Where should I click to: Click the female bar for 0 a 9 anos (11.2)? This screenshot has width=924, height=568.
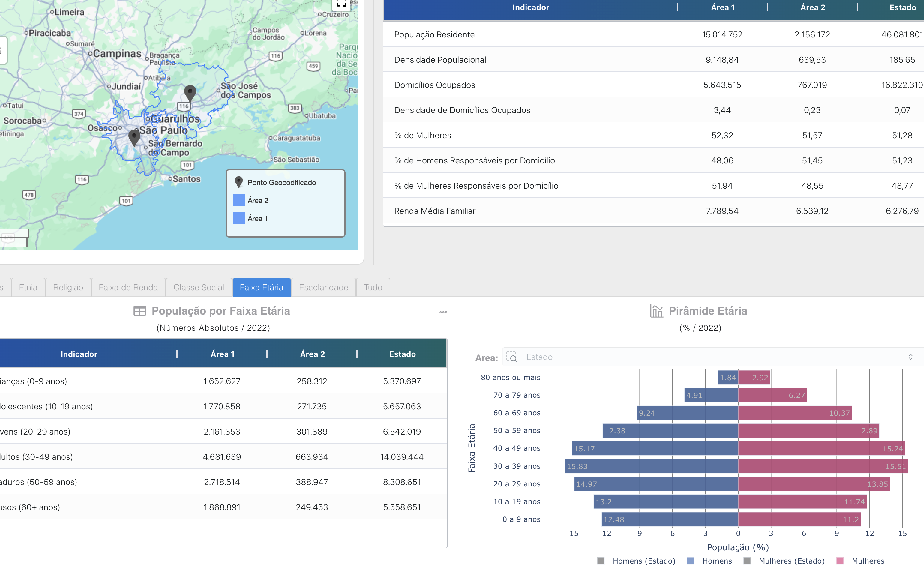(799, 519)
